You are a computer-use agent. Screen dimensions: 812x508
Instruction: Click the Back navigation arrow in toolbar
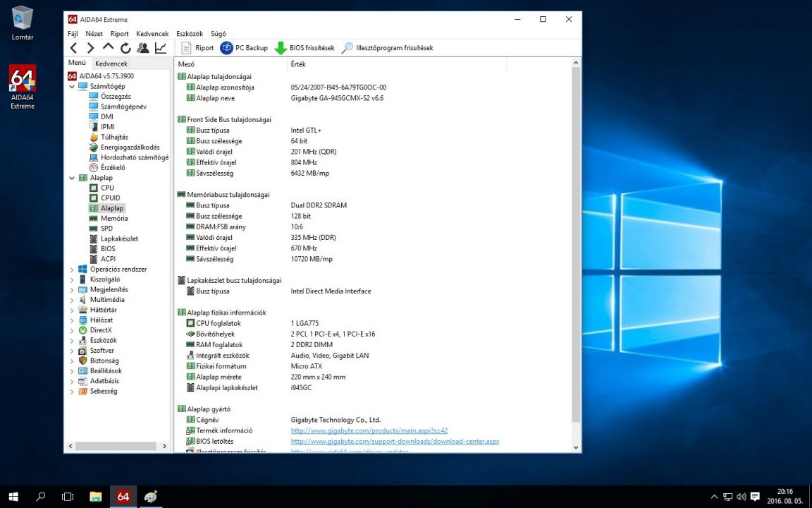[73, 48]
